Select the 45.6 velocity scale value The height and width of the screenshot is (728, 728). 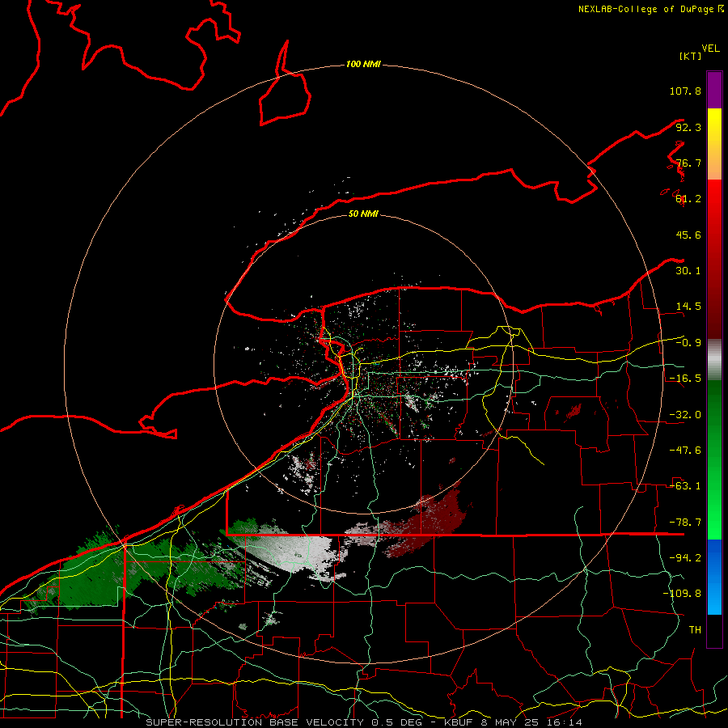[x=688, y=235]
